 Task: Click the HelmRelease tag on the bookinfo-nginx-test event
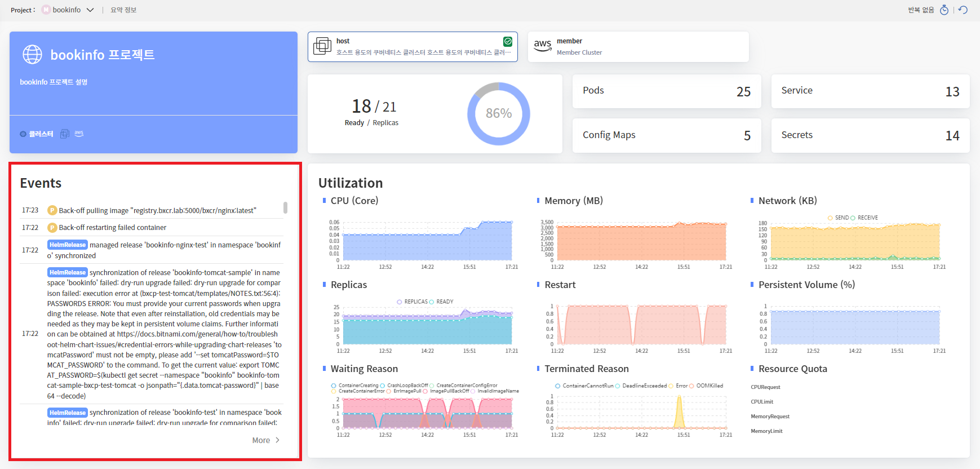pyautogui.click(x=67, y=245)
